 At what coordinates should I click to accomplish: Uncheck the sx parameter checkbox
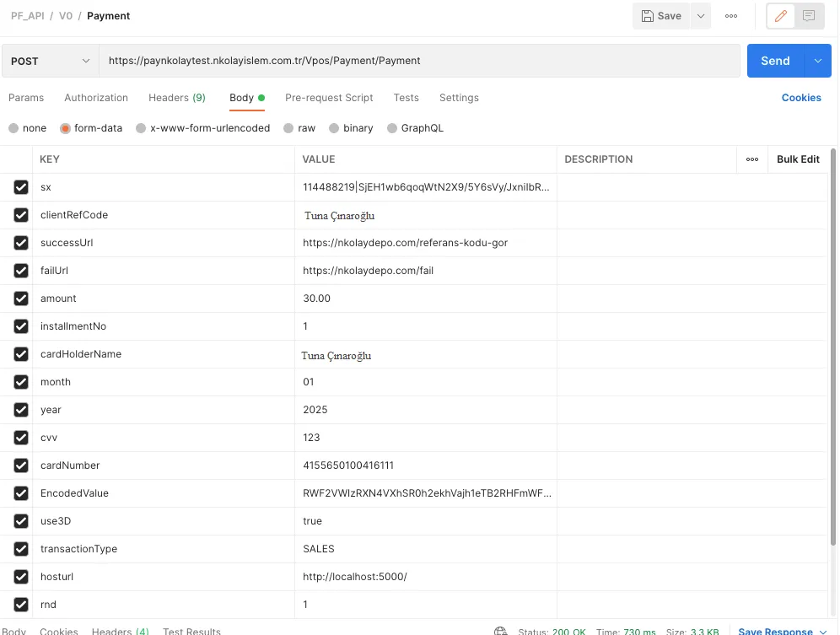(21, 187)
